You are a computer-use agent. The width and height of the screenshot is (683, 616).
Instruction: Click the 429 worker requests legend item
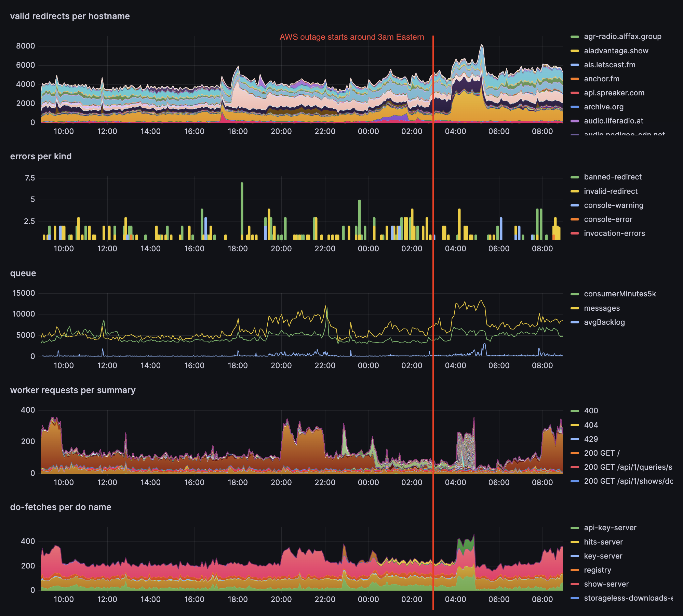591,439
